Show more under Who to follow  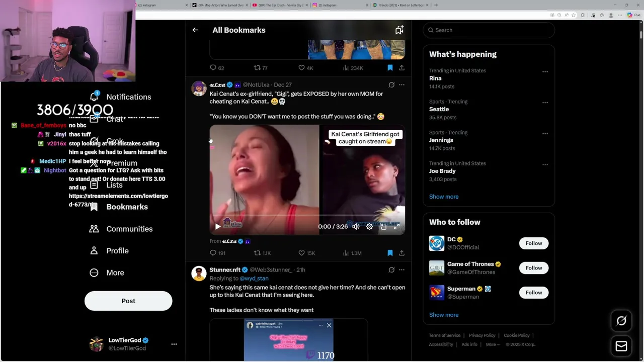click(x=444, y=315)
